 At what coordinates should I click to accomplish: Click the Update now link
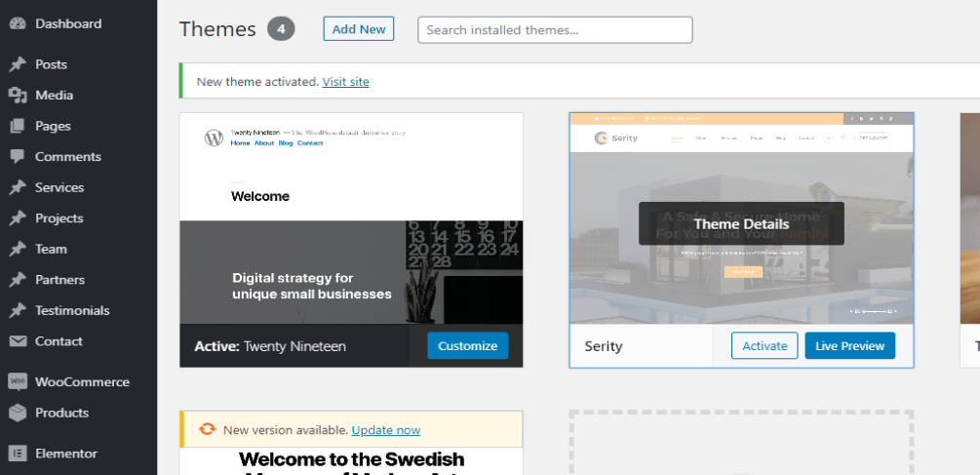[x=386, y=430]
